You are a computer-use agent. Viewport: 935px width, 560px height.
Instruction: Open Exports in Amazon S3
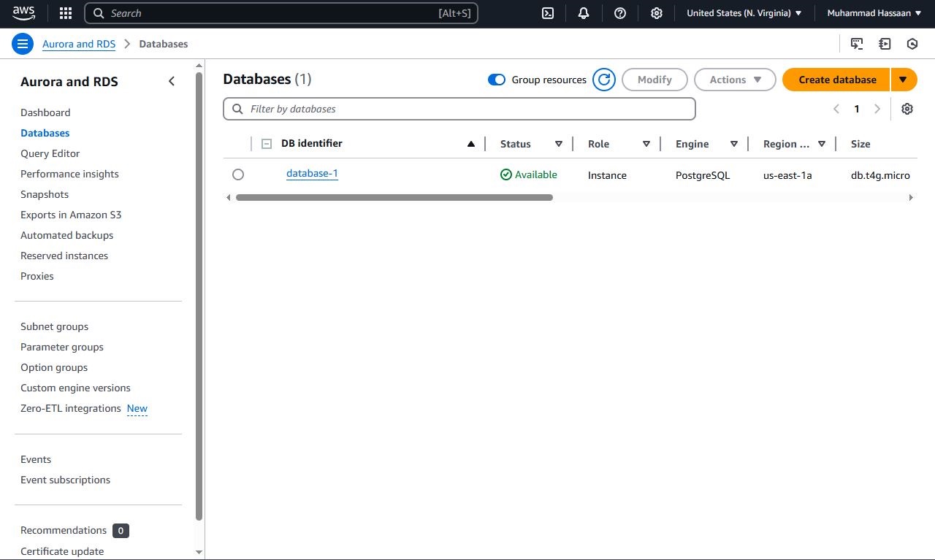tap(71, 215)
